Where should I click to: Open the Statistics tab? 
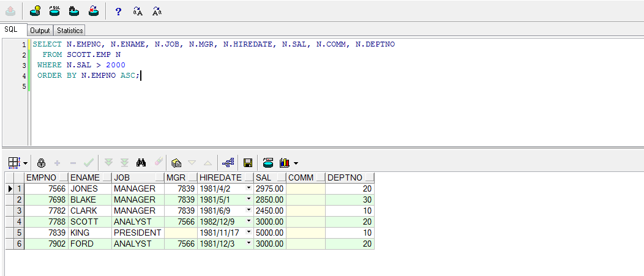pos(70,31)
